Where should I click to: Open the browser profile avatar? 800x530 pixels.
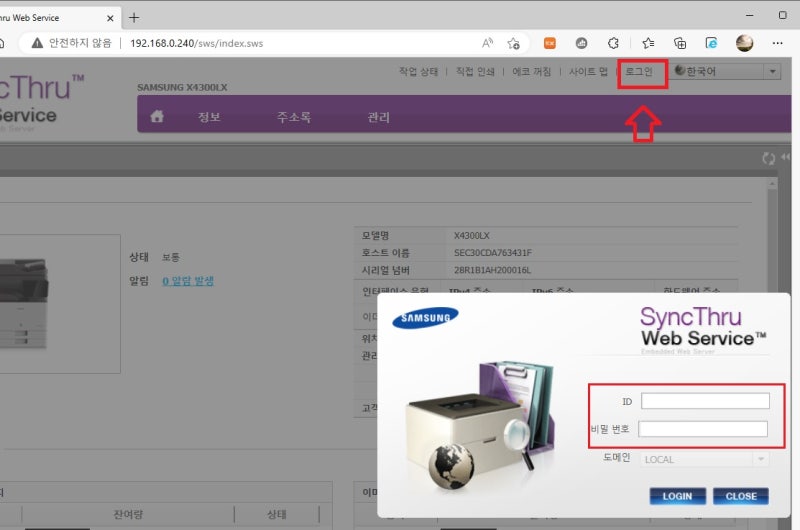[x=744, y=43]
